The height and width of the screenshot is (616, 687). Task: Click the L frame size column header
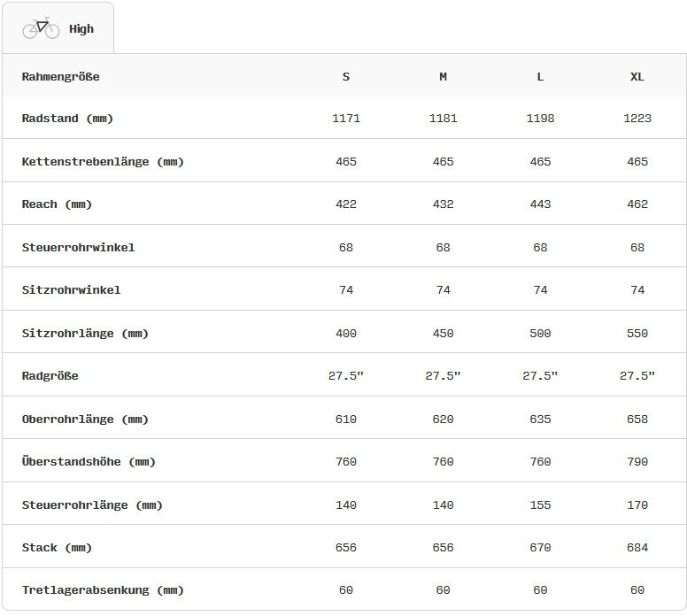point(540,77)
